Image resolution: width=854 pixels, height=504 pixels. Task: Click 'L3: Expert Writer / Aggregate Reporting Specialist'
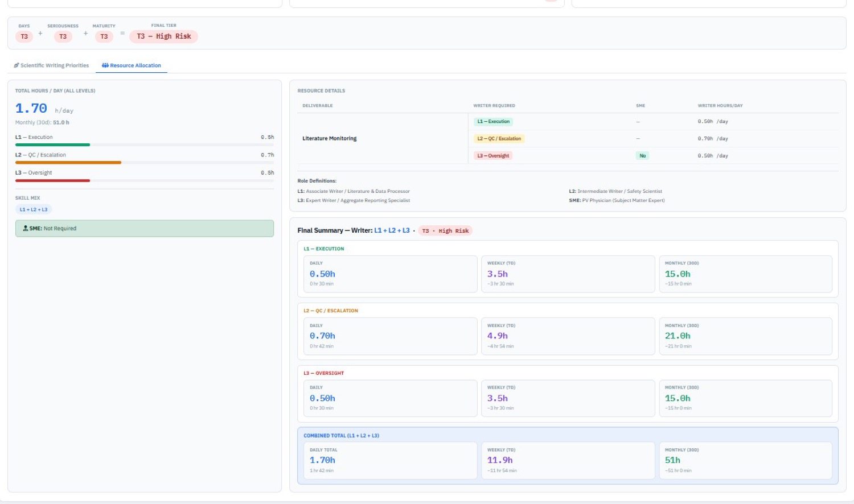point(354,200)
